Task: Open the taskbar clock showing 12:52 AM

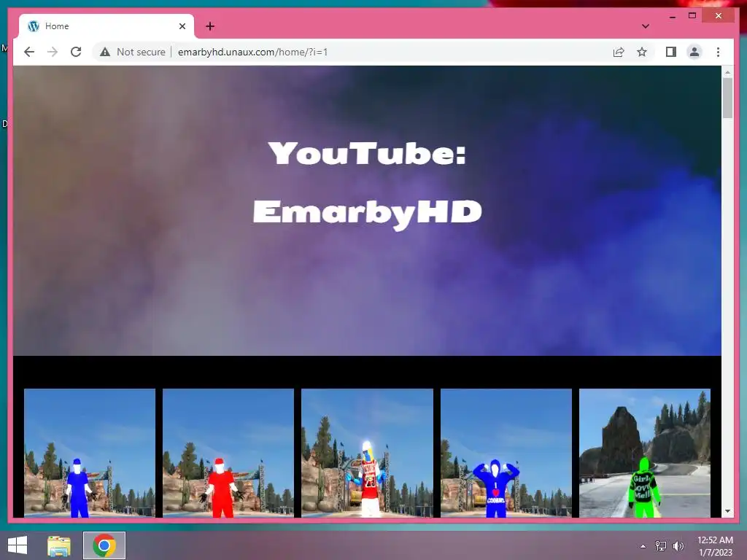Action: [715, 546]
